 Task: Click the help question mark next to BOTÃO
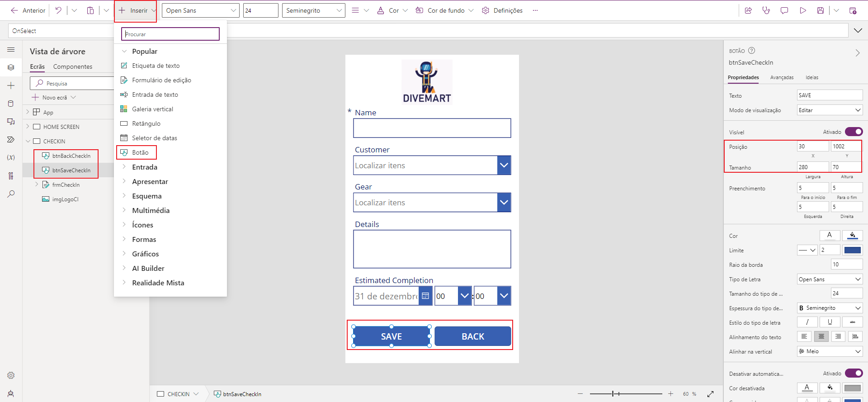751,51
